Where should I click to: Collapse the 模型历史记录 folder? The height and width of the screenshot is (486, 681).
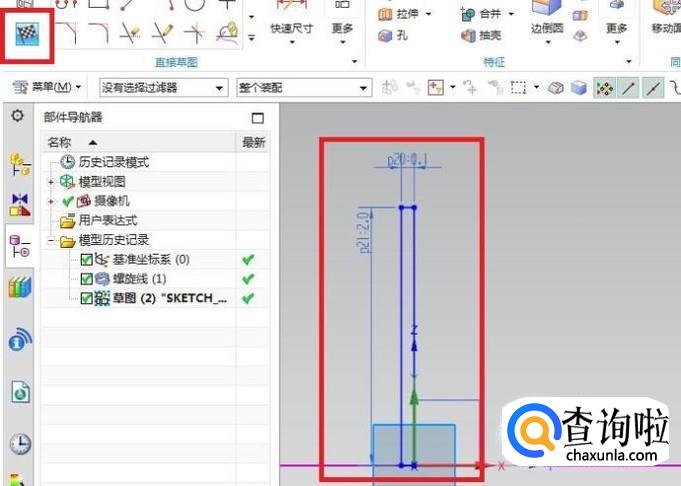click(51, 240)
